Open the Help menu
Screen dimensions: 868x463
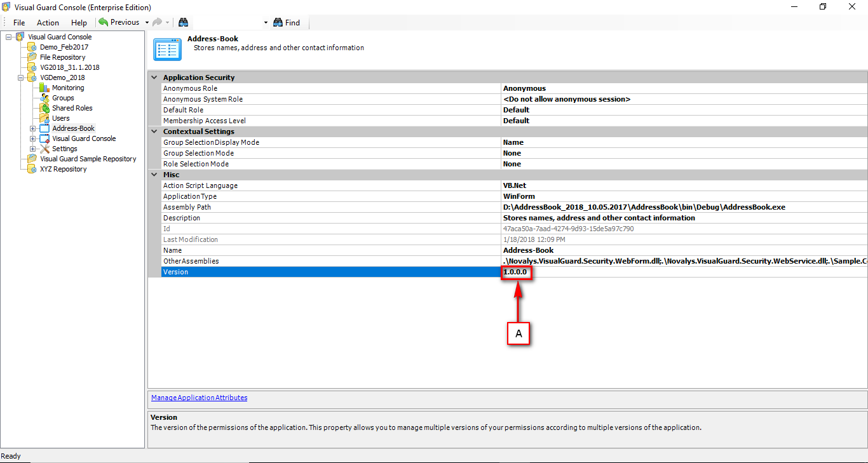tap(79, 22)
